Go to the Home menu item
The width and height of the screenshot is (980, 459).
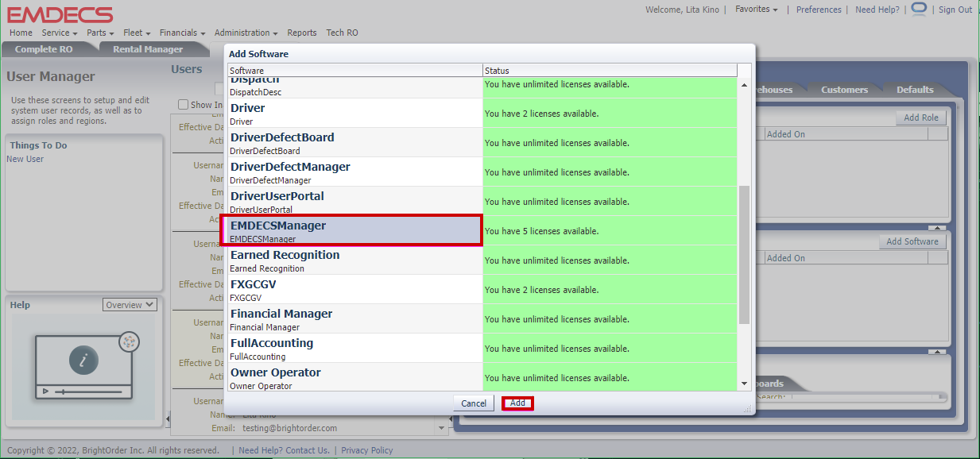tap(21, 33)
